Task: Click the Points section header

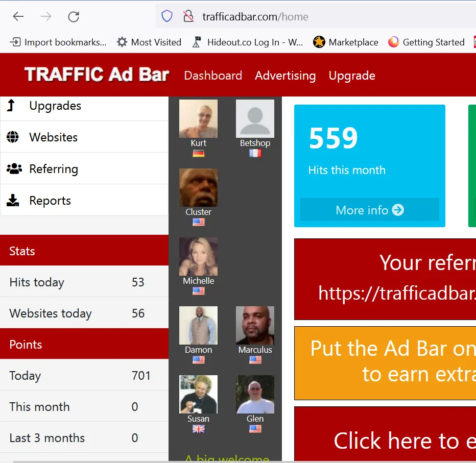Action: [x=84, y=344]
